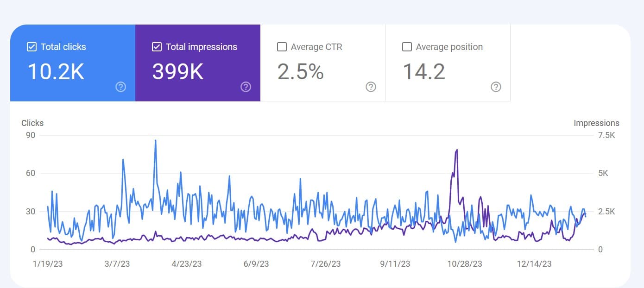Click help icon on Average position card

(496, 87)
